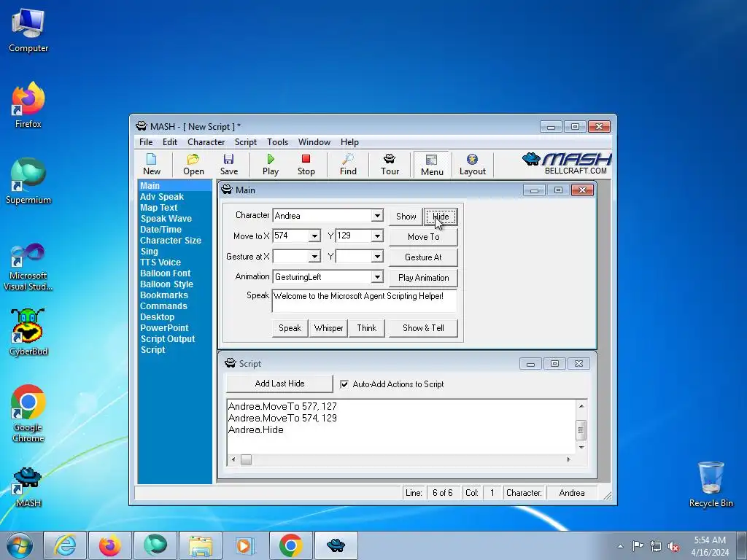The image size is (747, 560).
Task: Select Script Output in the side panel
Action: tap(167, 339)
